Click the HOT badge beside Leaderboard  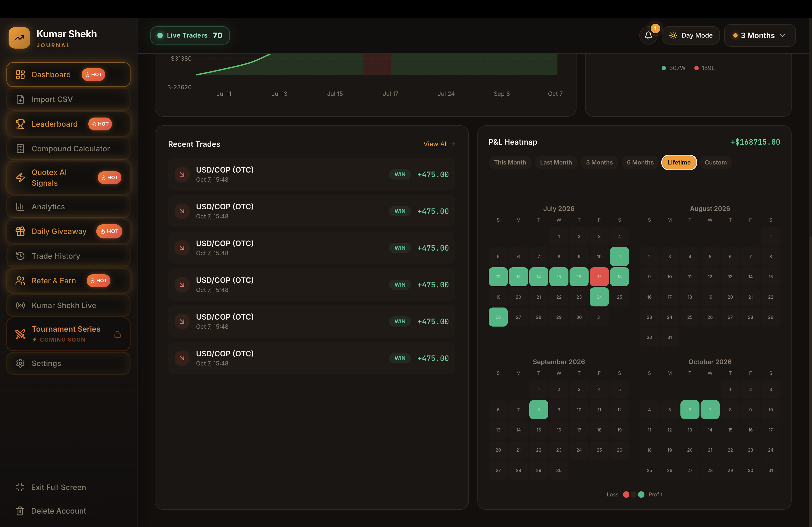tap(100, 124)
